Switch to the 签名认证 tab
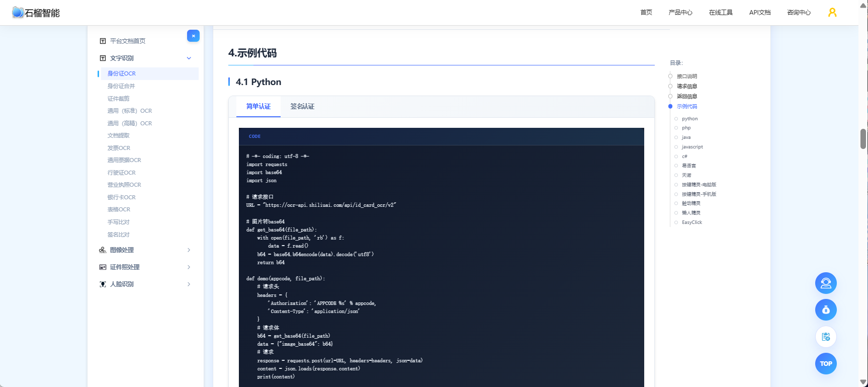The width and height of the screenshot is (868, 387). [302, 107]
